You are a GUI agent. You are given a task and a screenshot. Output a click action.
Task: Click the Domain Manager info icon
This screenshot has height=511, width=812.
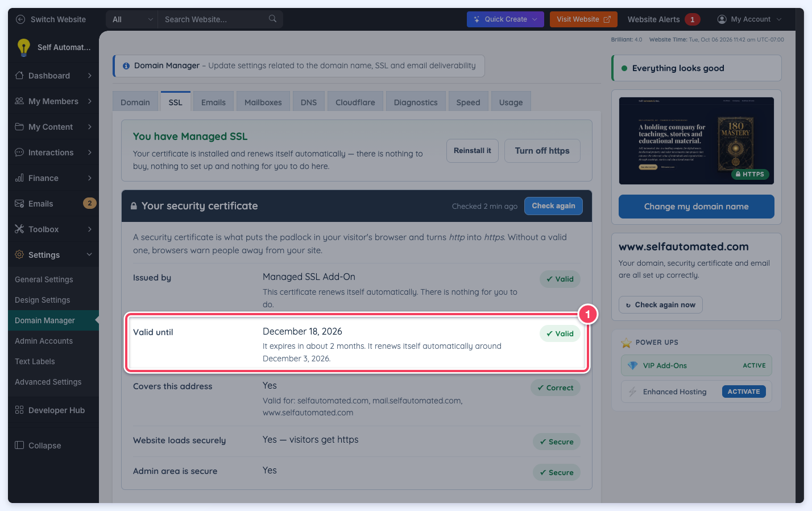coord(126,66)
